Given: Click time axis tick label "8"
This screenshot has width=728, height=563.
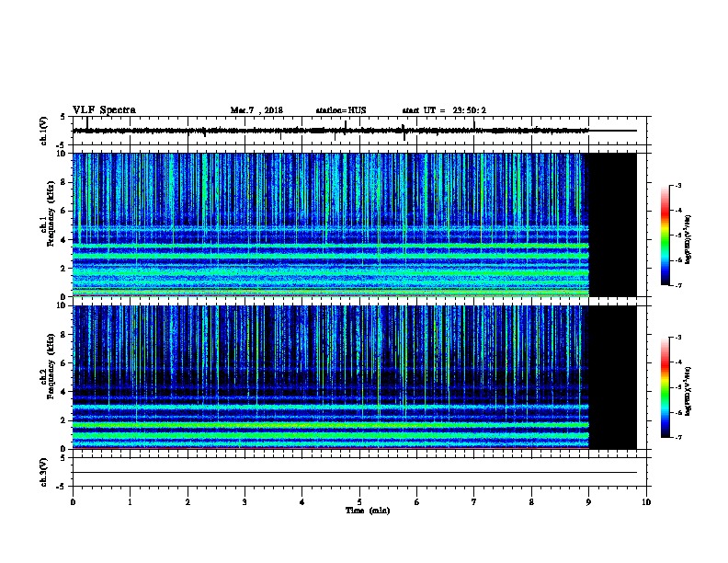Looking at the screenshot, I should [531, 502].
